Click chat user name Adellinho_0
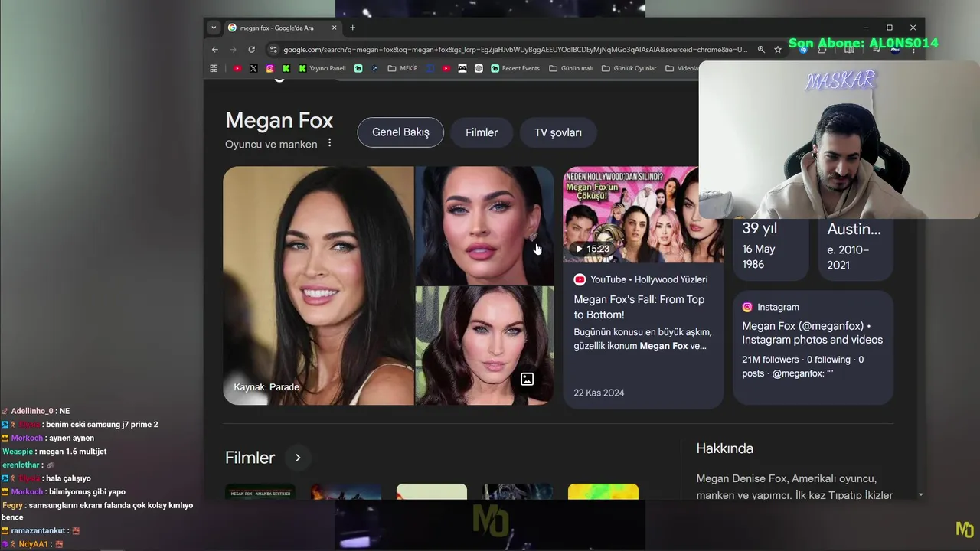The height and width of the screenshot is (551, 980). pos(32,411)
